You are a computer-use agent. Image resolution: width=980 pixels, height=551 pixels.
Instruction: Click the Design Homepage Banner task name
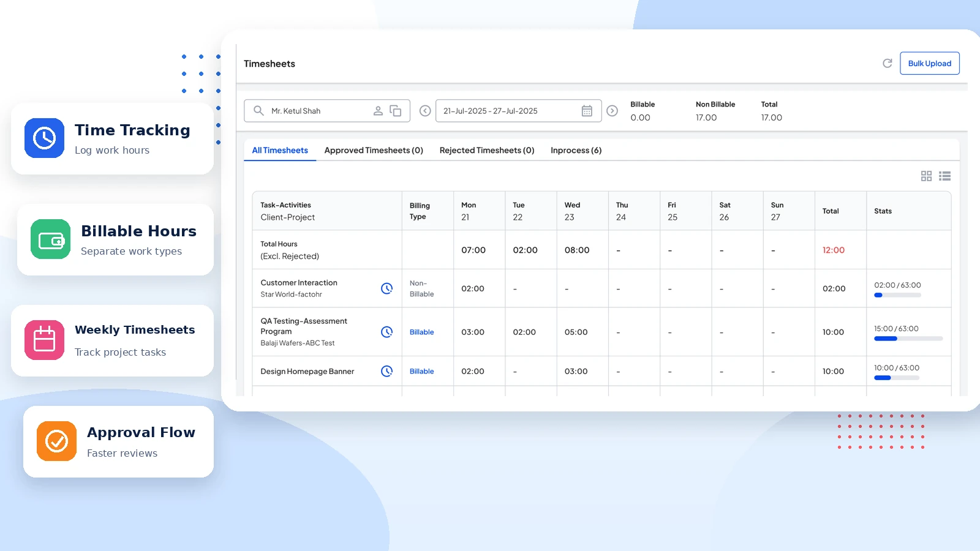[307, 371]
